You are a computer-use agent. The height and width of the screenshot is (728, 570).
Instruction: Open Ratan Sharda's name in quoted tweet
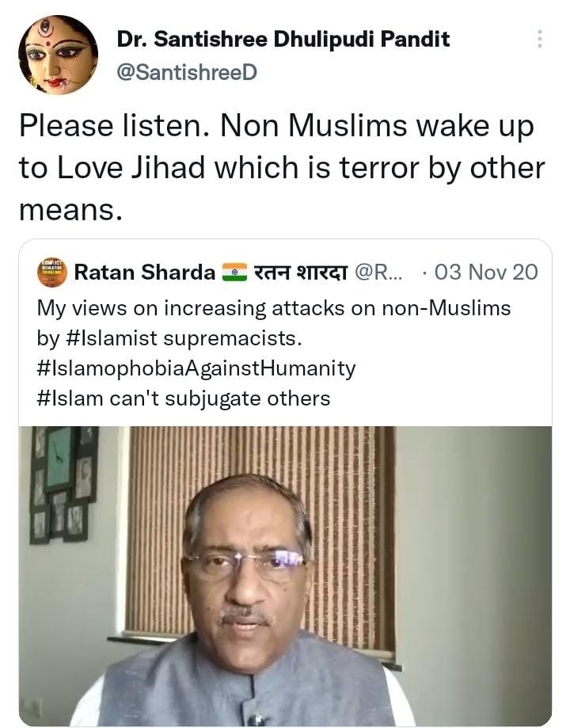pyautogui.click(x=144, y=272)
